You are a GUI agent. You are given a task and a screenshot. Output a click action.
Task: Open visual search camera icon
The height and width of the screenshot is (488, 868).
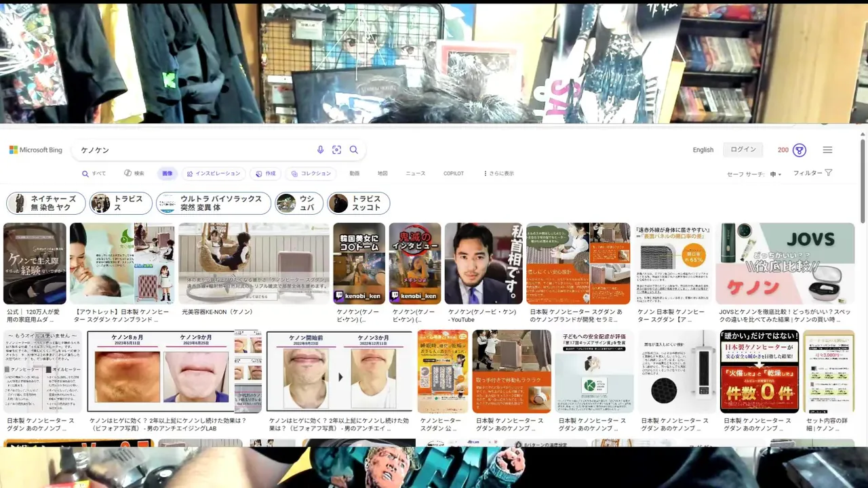pyautogui.click(x=336, y=150)
